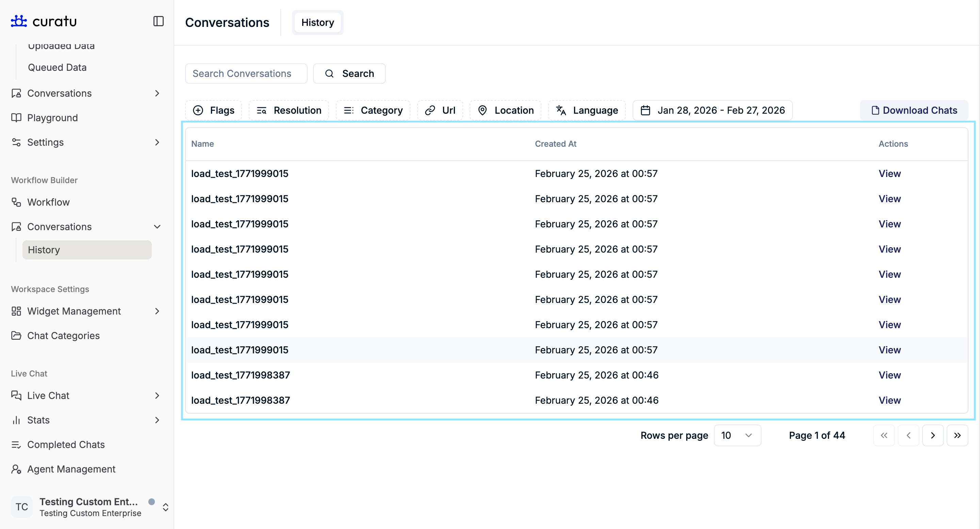Go to next page arrow
The height and width of the screenshot is (529, 980).
(932, 435)
